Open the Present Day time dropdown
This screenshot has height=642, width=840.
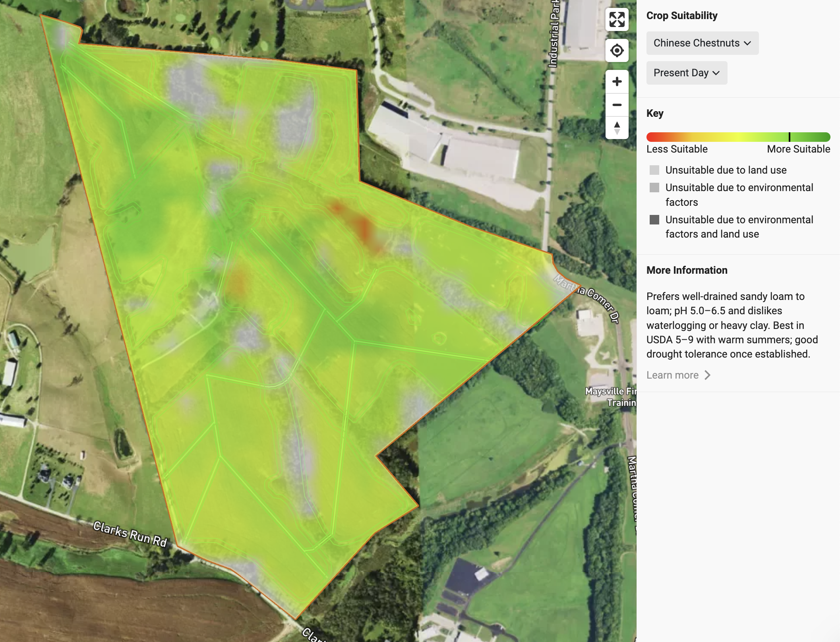(686, 73)
